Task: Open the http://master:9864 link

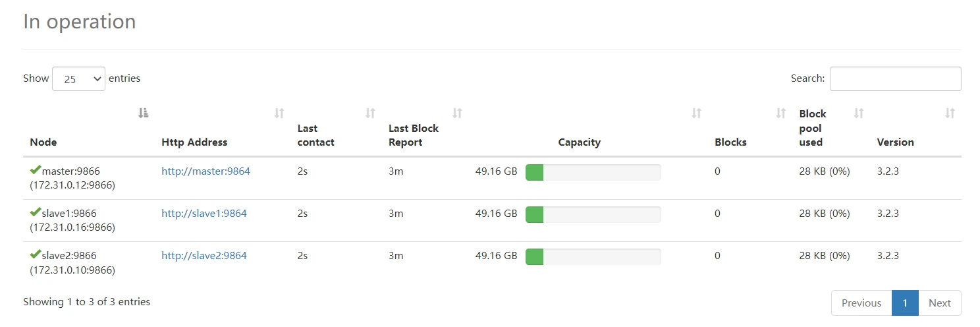Action: tap(205, 171)
